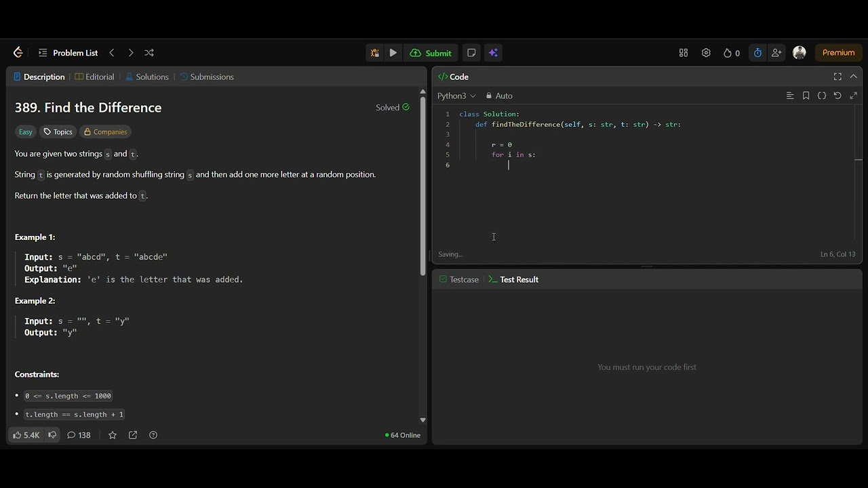The width and height of the screenshot is (868, 488).
Task: Click the format code lines icon
Action: [x=790, y=96]
